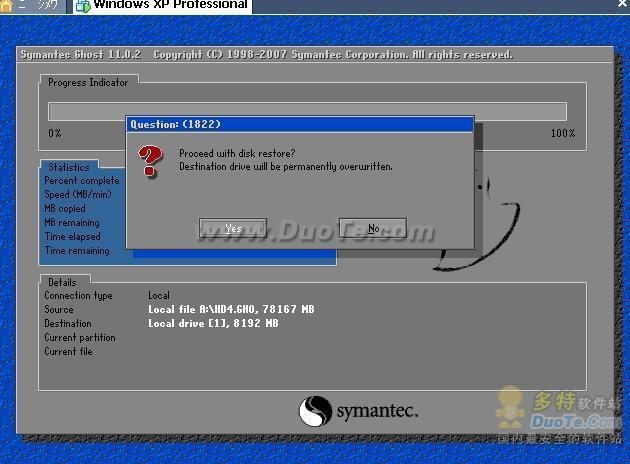Click the Symantec Ghost 11.0.2 title text
630x464 pixels.
click(x=81, y=55)
